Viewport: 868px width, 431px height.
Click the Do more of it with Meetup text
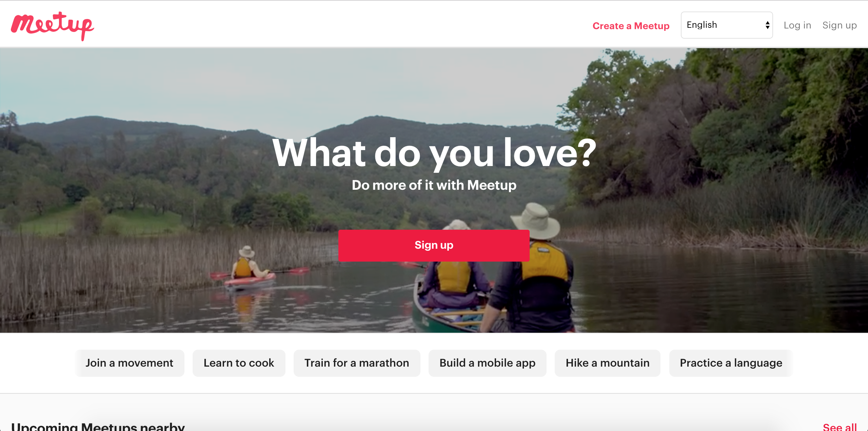click(434, 185)
